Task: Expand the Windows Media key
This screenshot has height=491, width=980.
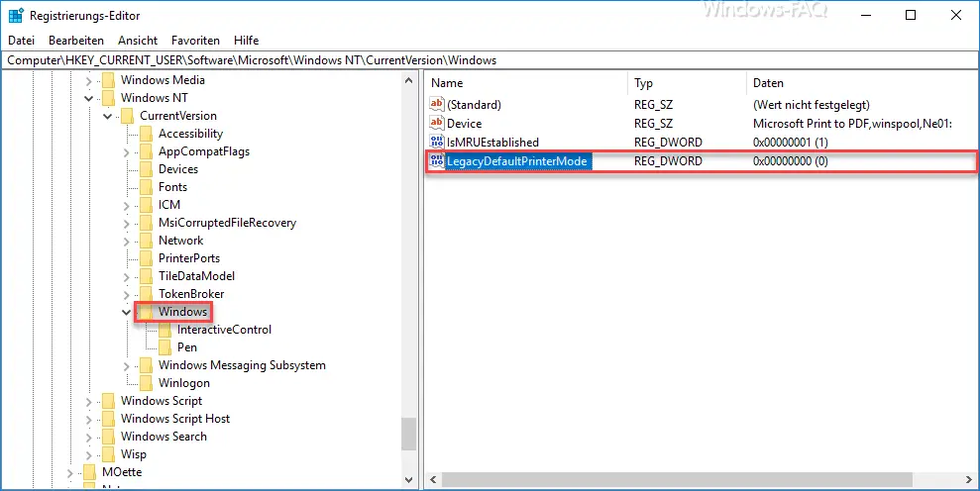Action: click(89, 80)
